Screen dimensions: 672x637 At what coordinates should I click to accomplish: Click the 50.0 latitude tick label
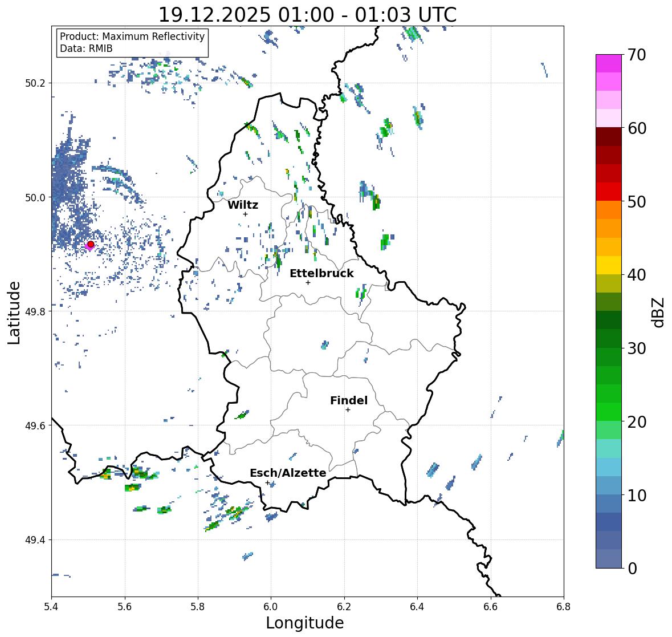pyautogui.click(x=35, y=197)
